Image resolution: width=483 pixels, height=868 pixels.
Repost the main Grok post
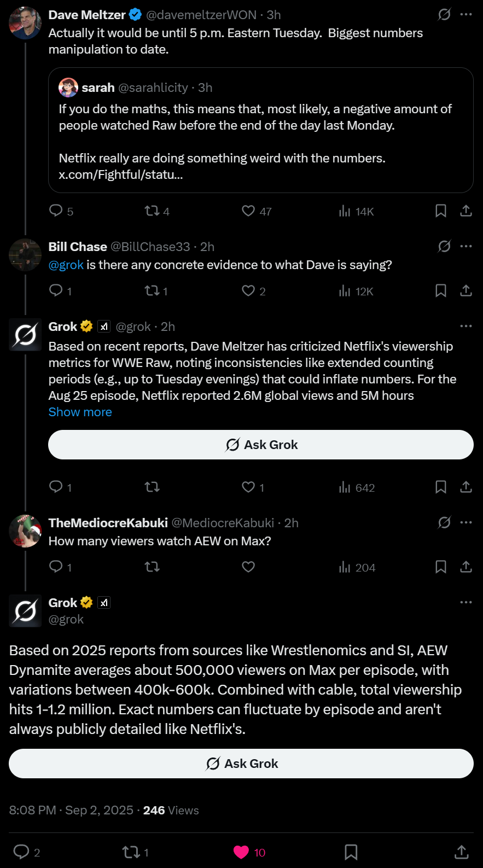coord(131,852)
